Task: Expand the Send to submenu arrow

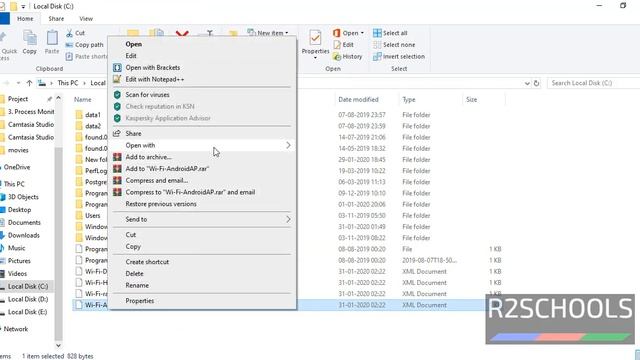Action: (288, 220)
